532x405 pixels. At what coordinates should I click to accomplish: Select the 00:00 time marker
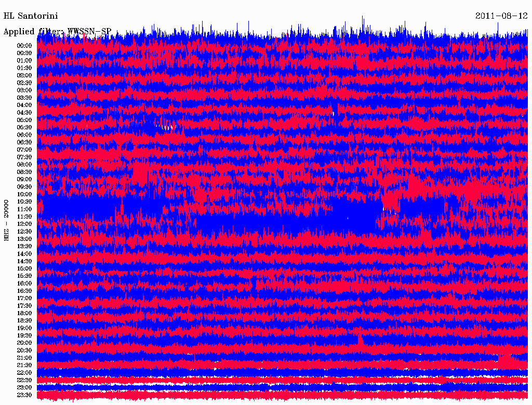click(24, 46)
